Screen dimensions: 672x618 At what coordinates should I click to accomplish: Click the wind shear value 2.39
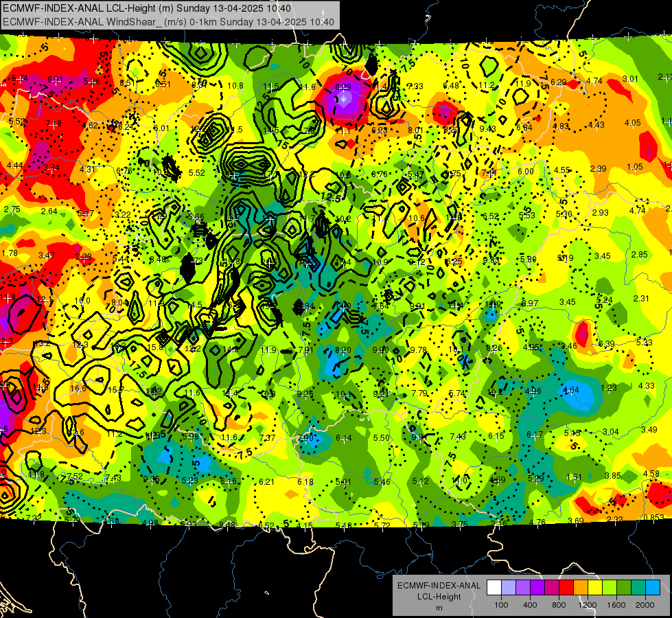pos(599,169)
